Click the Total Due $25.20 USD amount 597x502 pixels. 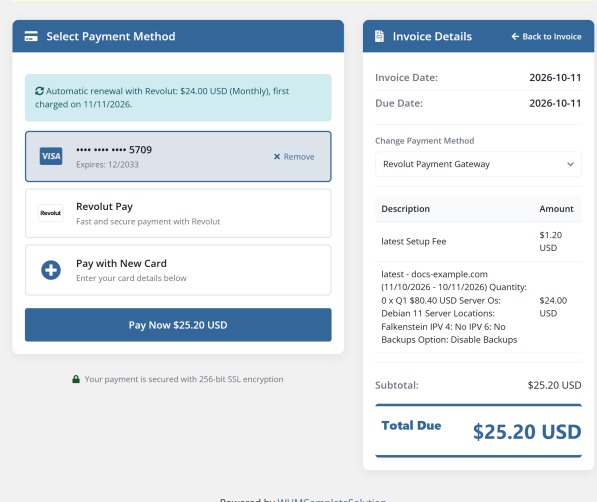(527, 432)
